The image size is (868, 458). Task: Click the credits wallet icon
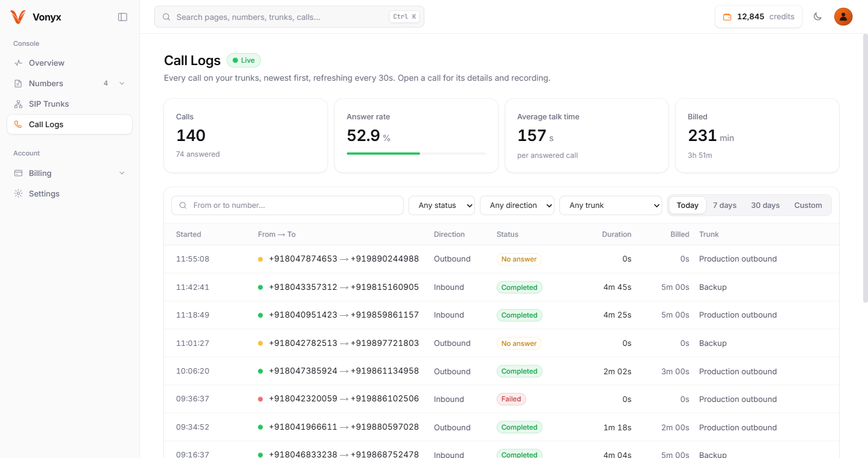pyautogui.click(x=727, y=17)
